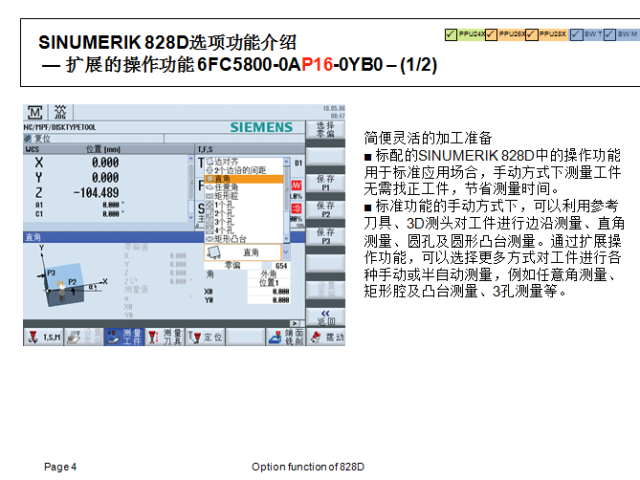
Task: Click the X0 value field
Action: coord(269,291)
